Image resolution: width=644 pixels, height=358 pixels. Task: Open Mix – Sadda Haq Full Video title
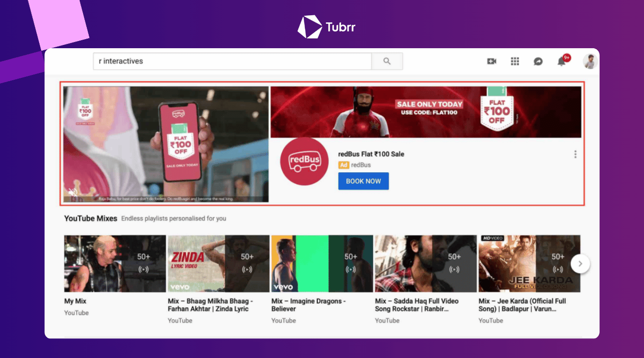point(416,305)
